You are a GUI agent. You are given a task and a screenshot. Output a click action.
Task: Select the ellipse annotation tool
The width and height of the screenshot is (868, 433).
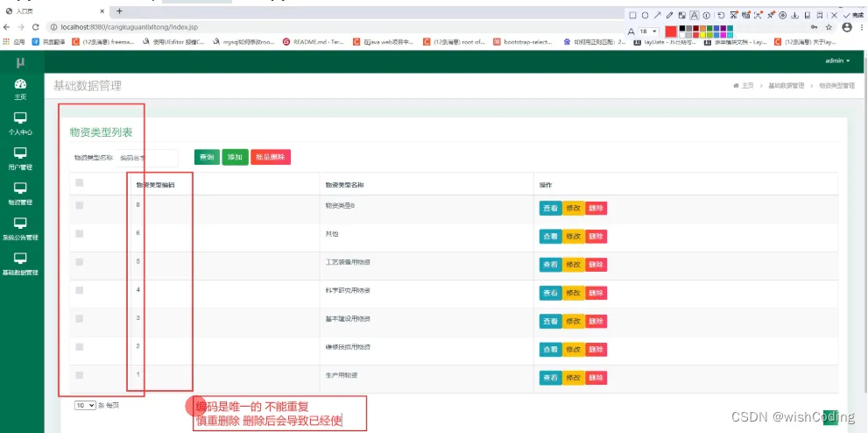pyautogui.click(x=645, y=16)
